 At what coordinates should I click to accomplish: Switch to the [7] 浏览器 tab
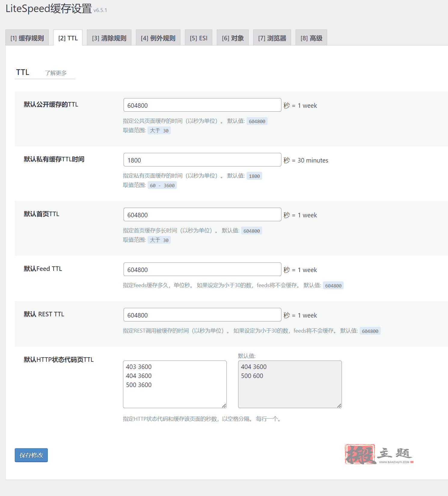[x=272, y=38]
